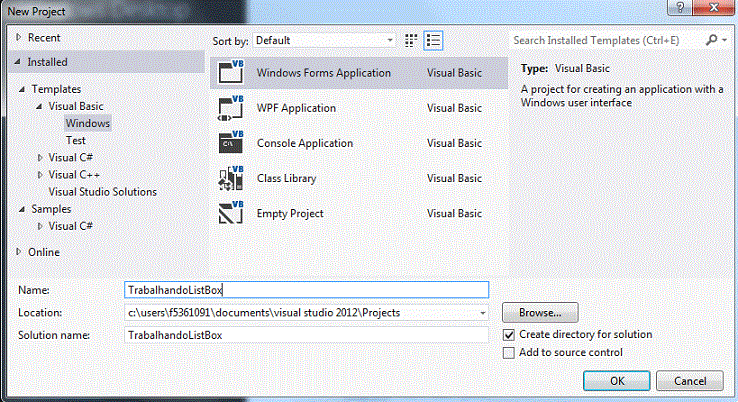The height and width of the screenshot is (402, 738).
Task: Expand the Visual C# node under Samples
Action: pos(40,226)
